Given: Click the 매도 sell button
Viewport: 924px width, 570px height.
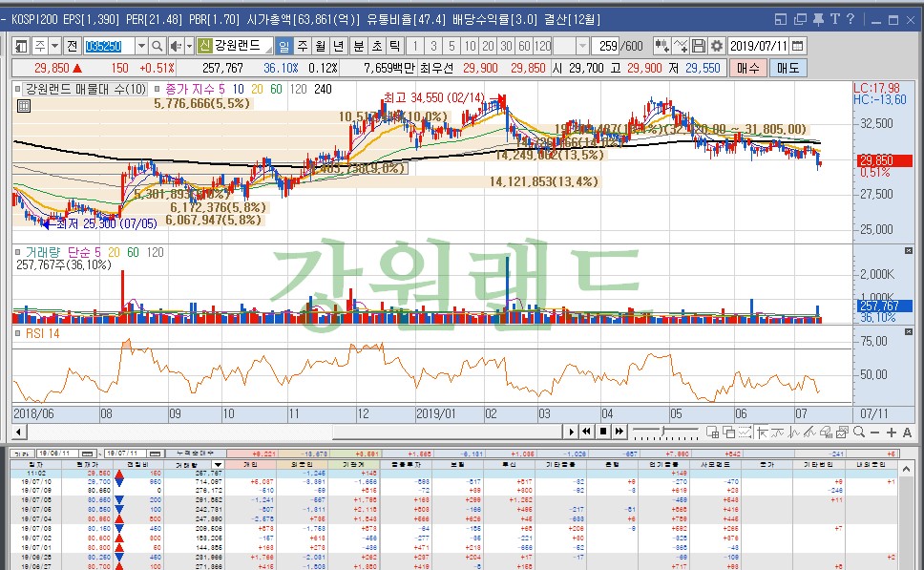Looking at the screenshot, I should point(787,69).
